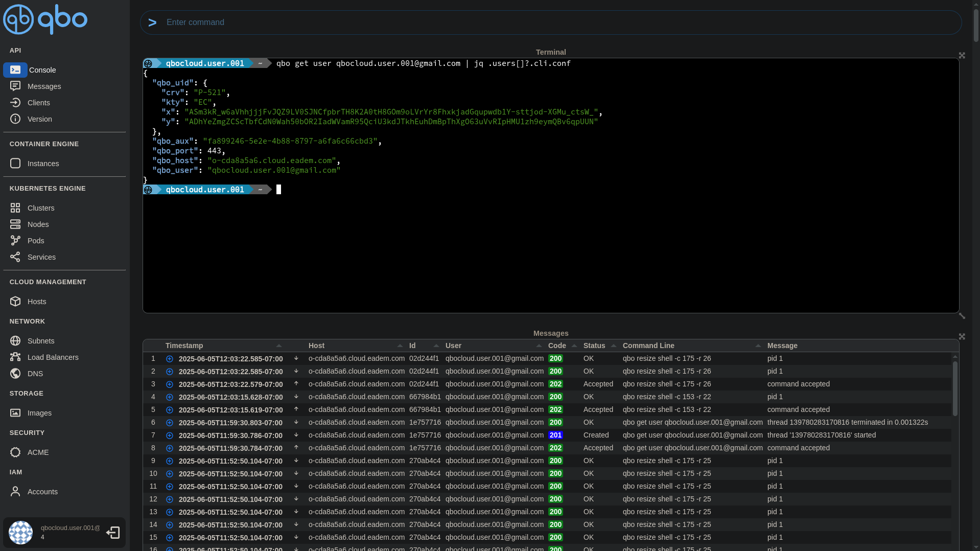The image size is (980, 551).
Task: Click the terminal resize handle icon
Action: tap(962, 316)
